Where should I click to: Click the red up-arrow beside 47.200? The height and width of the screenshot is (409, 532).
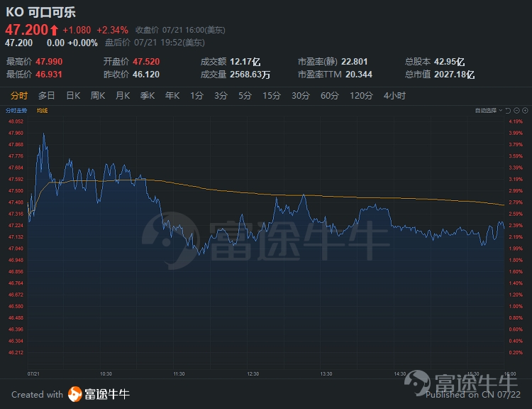(x=54, y=31)
